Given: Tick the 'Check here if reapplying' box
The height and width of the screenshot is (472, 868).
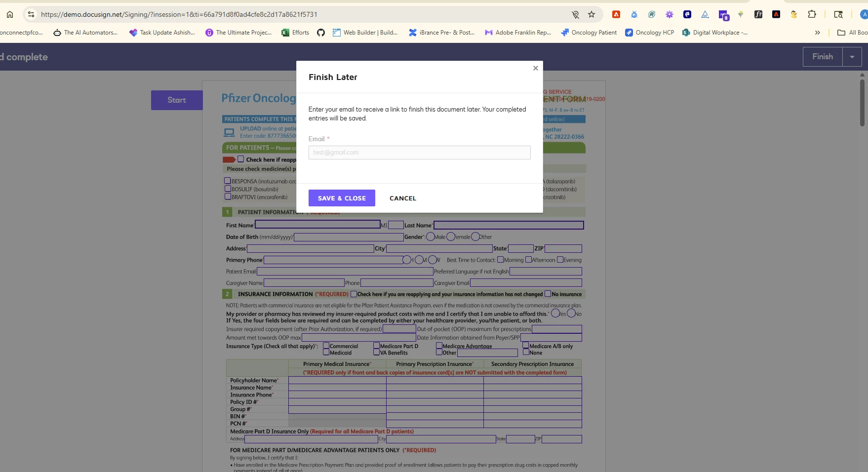Looking at the screenshot, I should (x=241, y=159).
